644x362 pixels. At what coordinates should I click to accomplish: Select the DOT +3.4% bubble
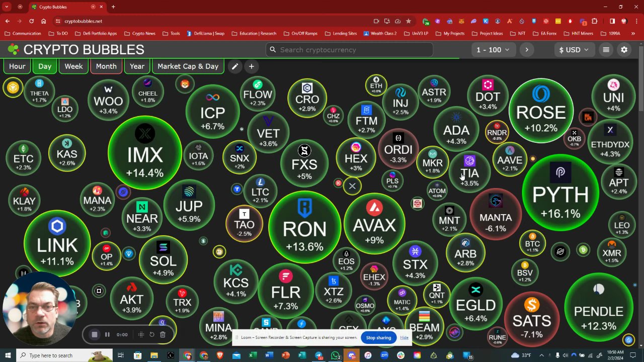(488, 96)
